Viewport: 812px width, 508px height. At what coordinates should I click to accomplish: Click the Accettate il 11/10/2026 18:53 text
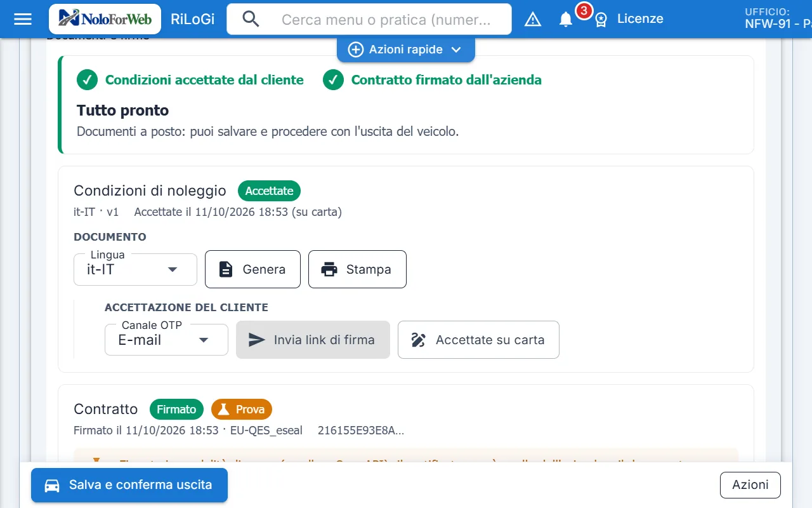pyautogui.click(x=238, y=212)
